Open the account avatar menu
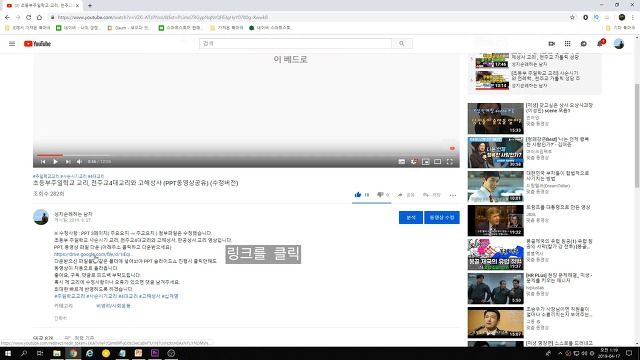Image resolution: width=640 pixels, height=360 pixels. [x=619, y=44]
